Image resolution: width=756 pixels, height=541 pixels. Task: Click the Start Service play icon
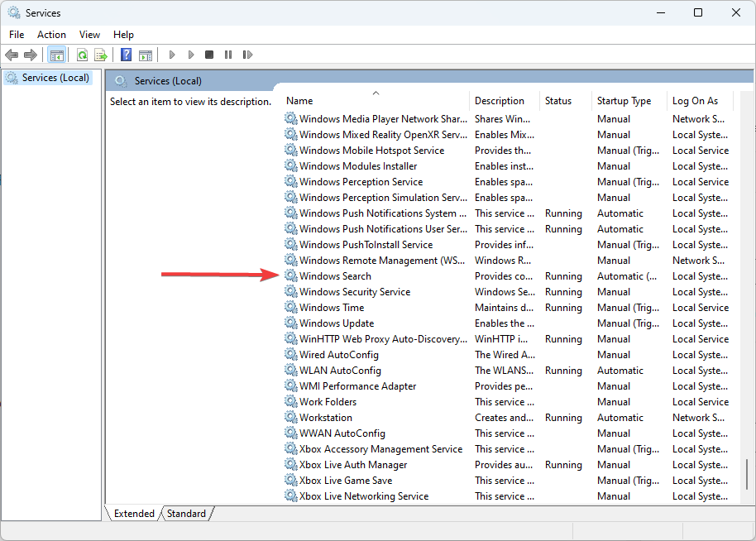point(172,55)
